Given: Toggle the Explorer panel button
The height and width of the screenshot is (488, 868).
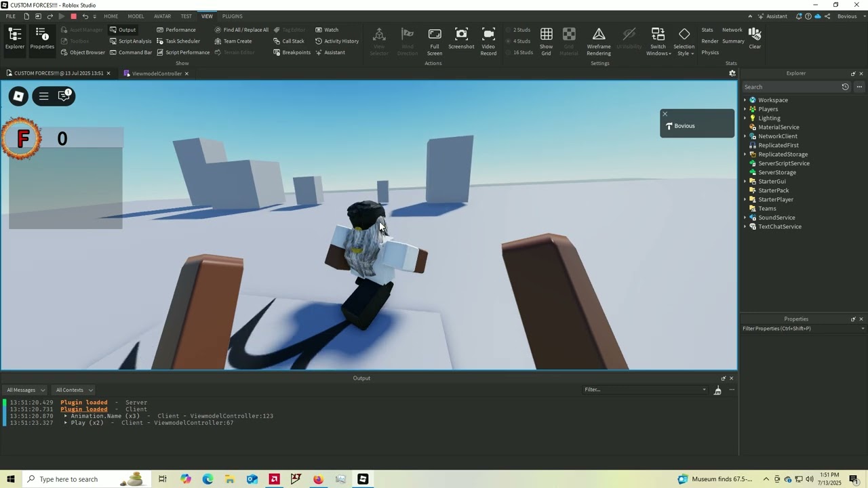Looking at the screenshot, I should tap(15, 39).
